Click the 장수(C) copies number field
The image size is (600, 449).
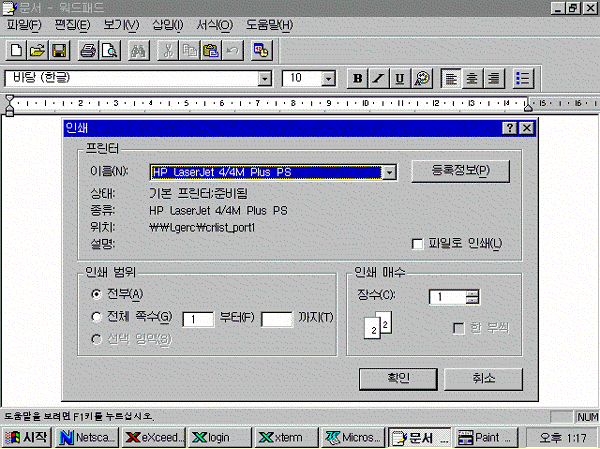[448, 297]
